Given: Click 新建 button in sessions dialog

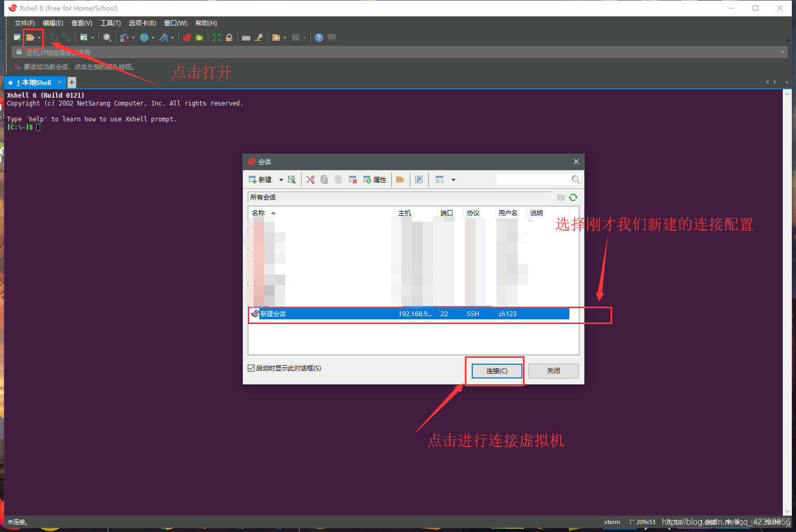Looking at the screenshot, I should click(260, 180).
